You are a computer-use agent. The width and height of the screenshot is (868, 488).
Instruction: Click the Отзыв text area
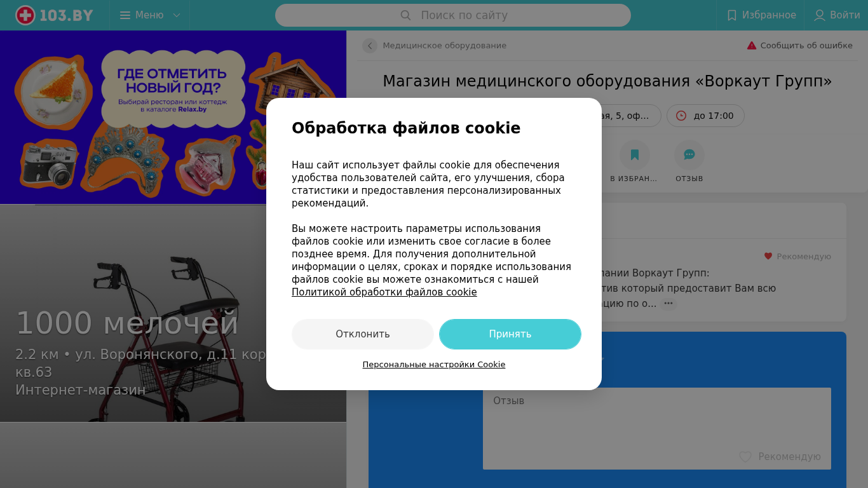click(657, 428)
